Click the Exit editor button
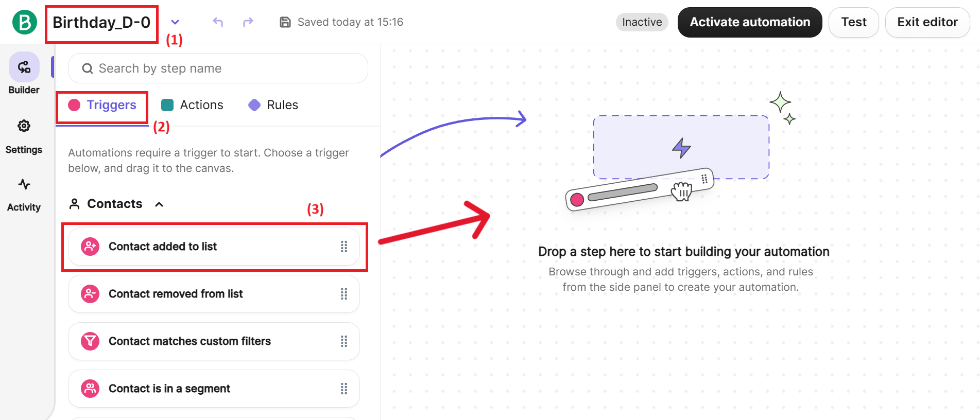 pos(927,22)
